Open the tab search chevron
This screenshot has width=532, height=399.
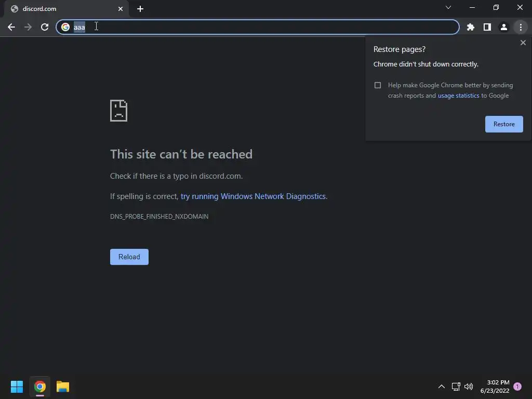pos(448,7)
